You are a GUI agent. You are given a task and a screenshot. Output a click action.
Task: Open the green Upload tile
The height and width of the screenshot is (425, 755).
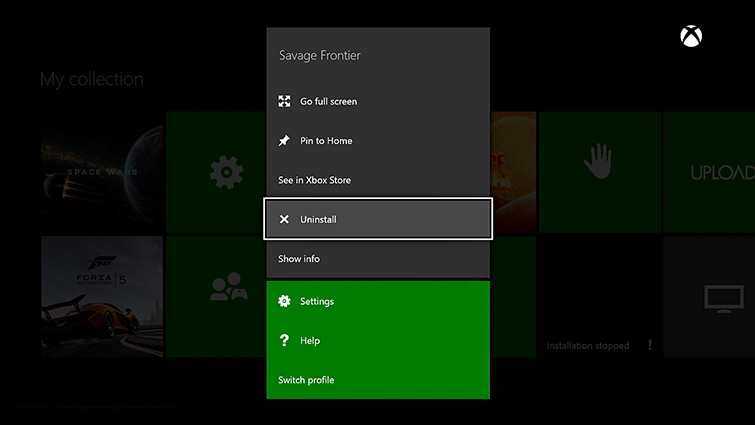coord(709,172)
